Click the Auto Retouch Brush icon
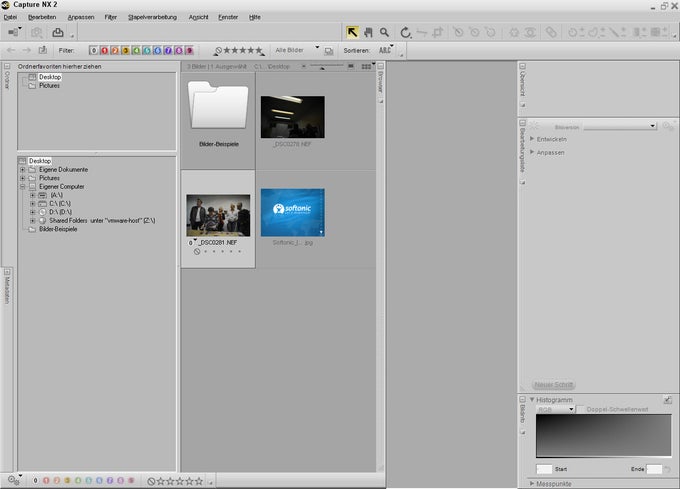Screen dimensions: 680x489 pos(551,32)
